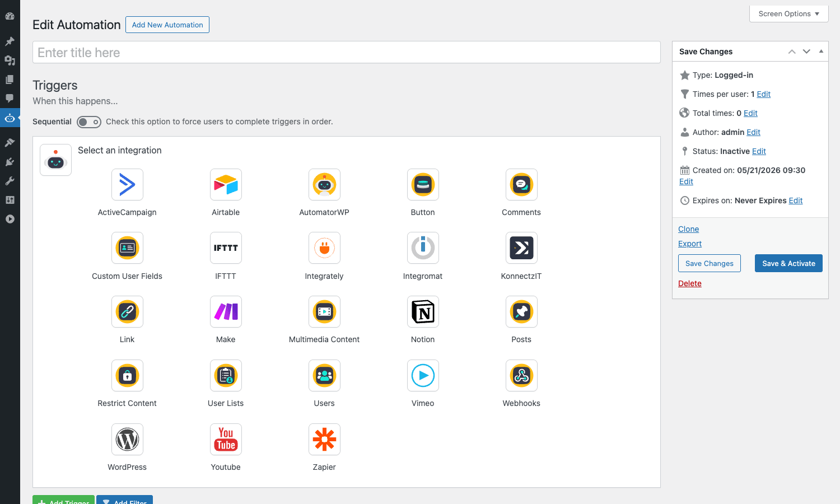Open the wrench Tools sidebar icon

click(10, 181)
